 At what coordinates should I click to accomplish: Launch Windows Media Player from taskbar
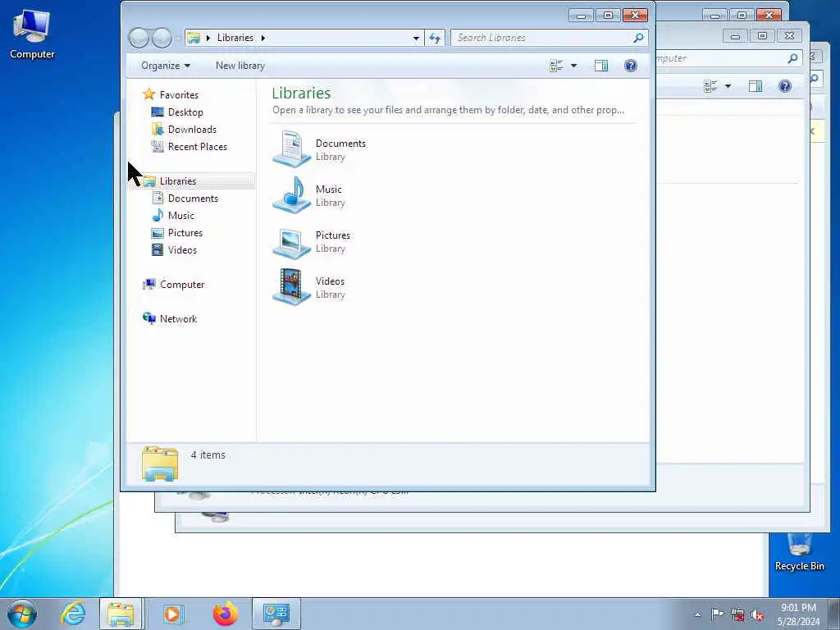(x=173, y=614)
